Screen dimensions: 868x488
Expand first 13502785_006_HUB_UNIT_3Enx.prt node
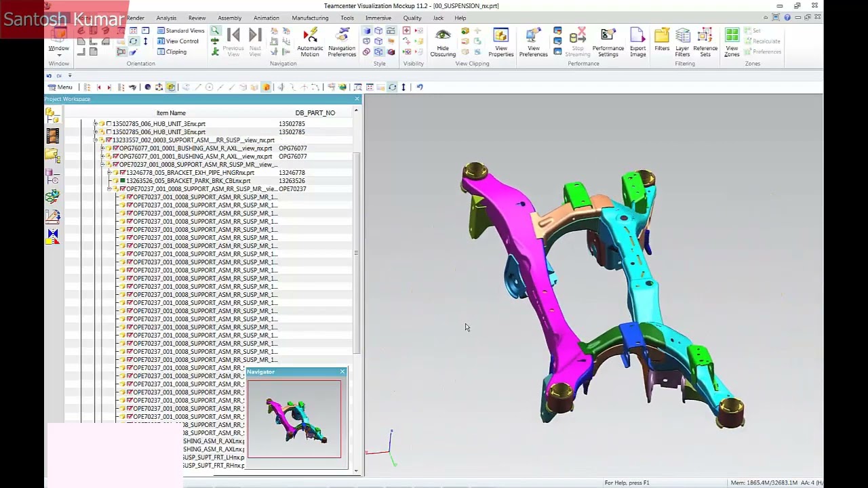point(96,124)
